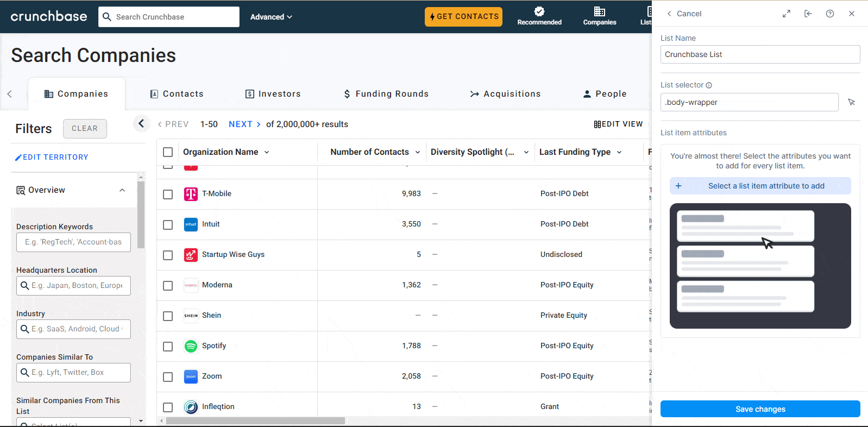The width and height of the screenshot is (868, 427).
Task: Click the List Name input field
Action: click(x=760, y=54)
